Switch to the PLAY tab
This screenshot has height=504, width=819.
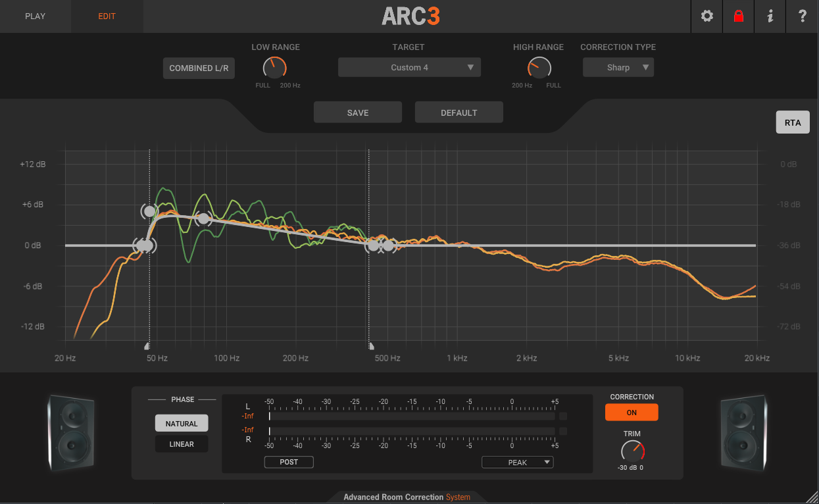(x=36, y=16)
